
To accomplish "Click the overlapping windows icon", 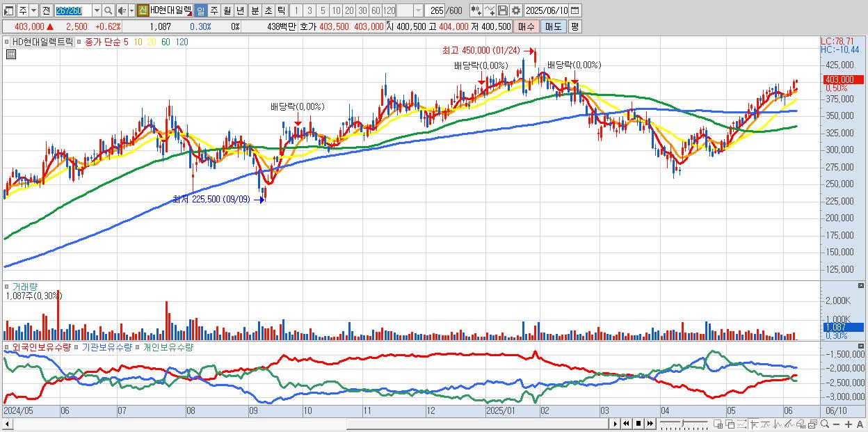I will pyautogui.click(x=730, y=424).
